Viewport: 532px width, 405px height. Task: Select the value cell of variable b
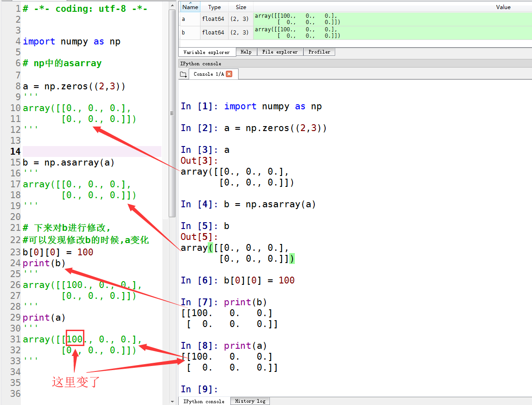point(317,32)
